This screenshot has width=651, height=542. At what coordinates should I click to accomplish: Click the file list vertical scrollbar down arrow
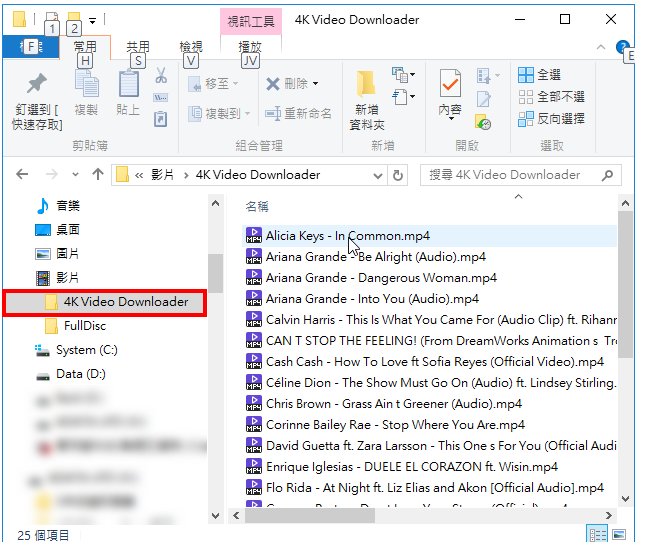(625, 498)
